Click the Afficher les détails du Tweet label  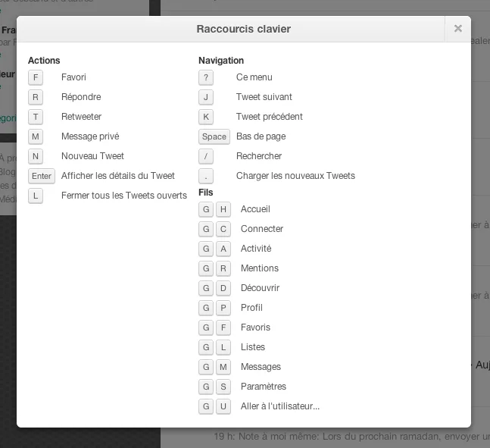pos(118,176)
